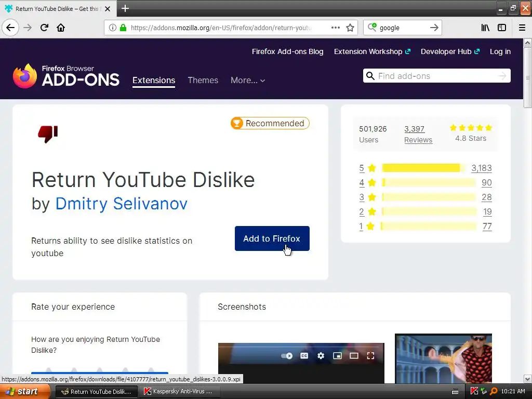The height and width of the screenshot is (399, 532).
Task: Open Firefox Add-ons Blog link
Action: tap(287, 51)
